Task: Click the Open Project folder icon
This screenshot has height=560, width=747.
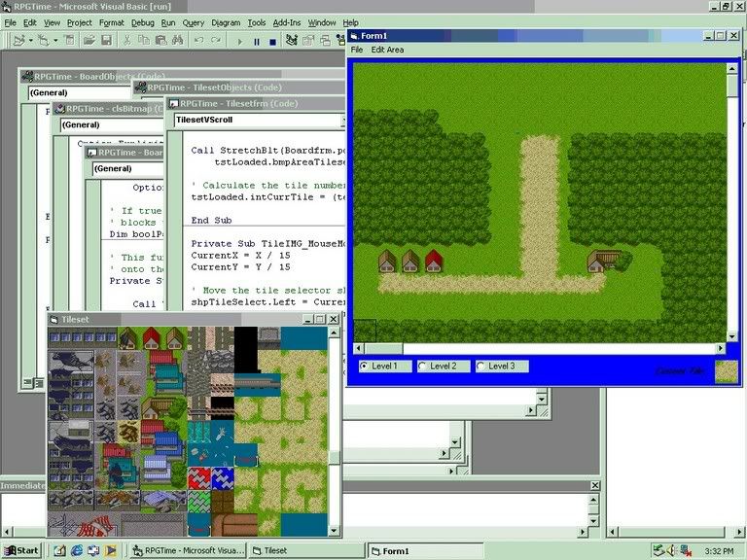Action: click(x=89, y=41)
